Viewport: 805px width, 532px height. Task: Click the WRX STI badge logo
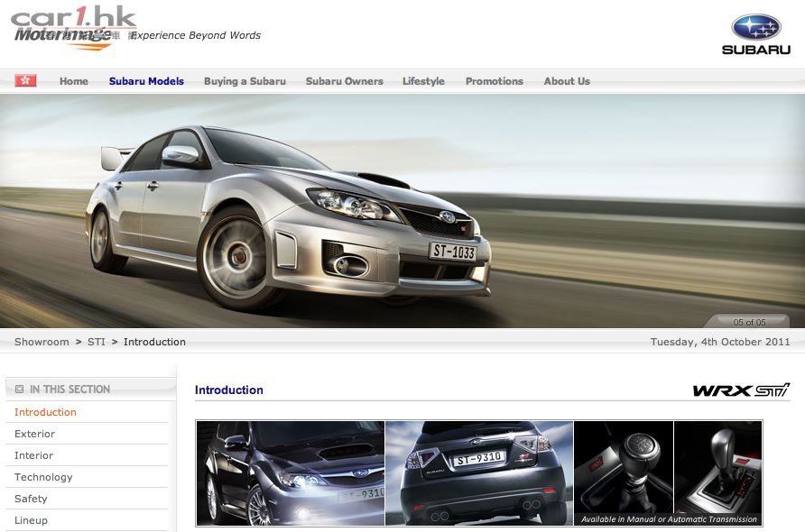click(741, 390)
